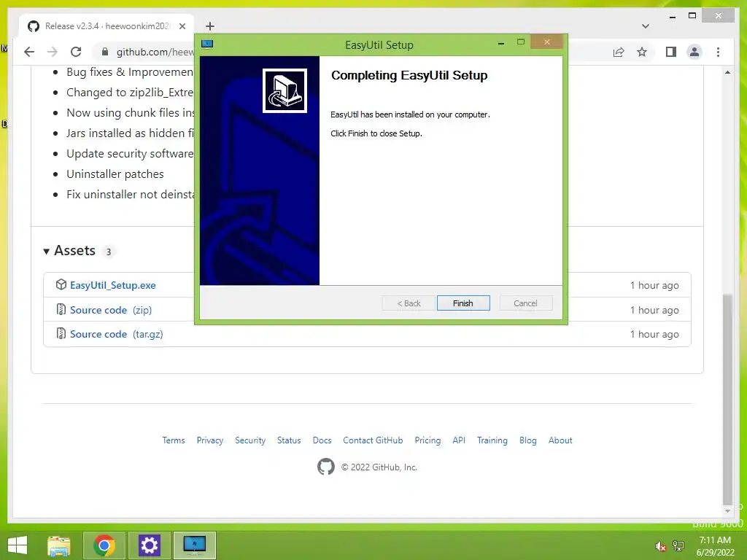Open the Terms footer link
747x560 pixels.
(x=174, y=440)
